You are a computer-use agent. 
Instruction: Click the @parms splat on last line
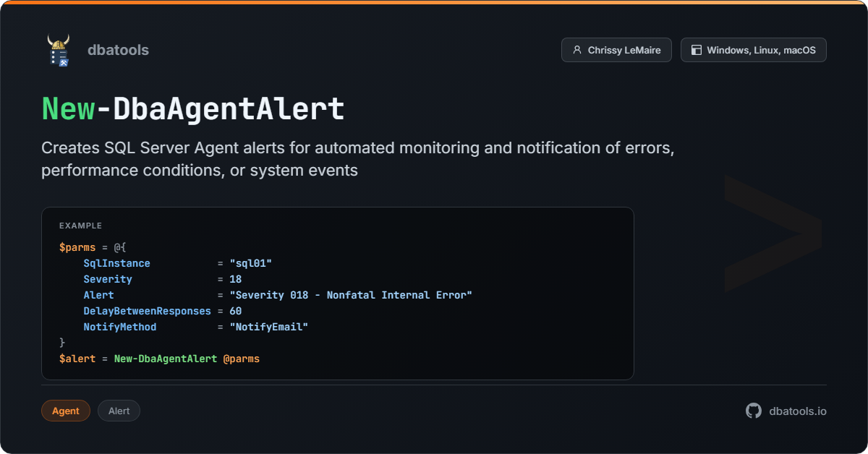(x=241, y=359)
